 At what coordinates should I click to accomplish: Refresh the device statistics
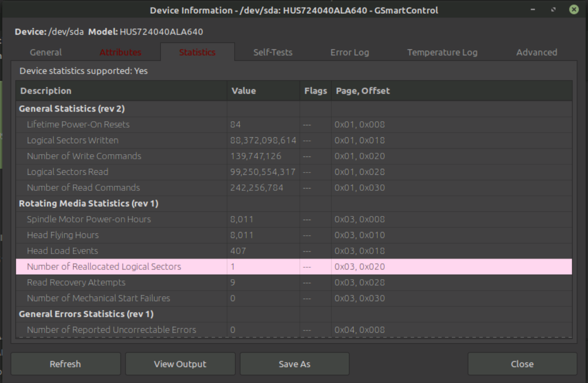click(x=65, y=364)
